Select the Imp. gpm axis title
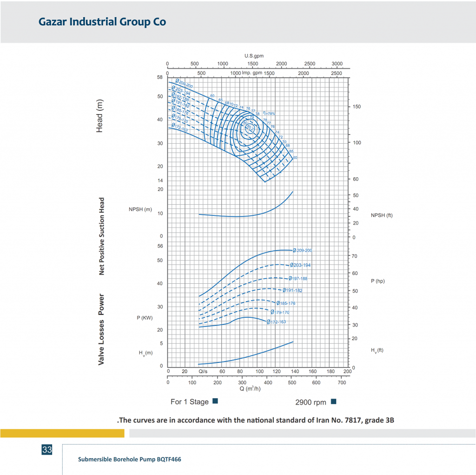 pyautogui.click(x=252, y=73)
